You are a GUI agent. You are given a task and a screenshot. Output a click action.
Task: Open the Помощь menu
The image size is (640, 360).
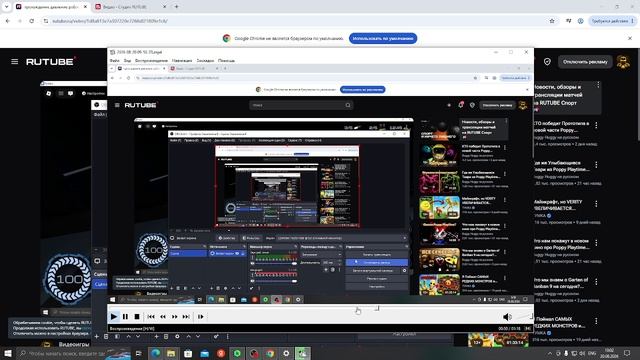pyautogui.click(x=226, y=60)
